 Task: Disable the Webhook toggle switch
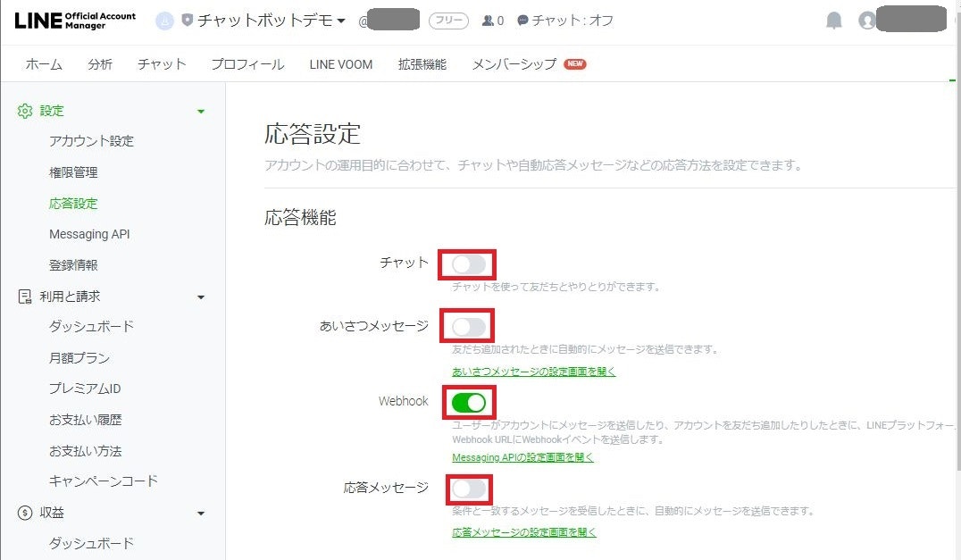coord(469,403)
